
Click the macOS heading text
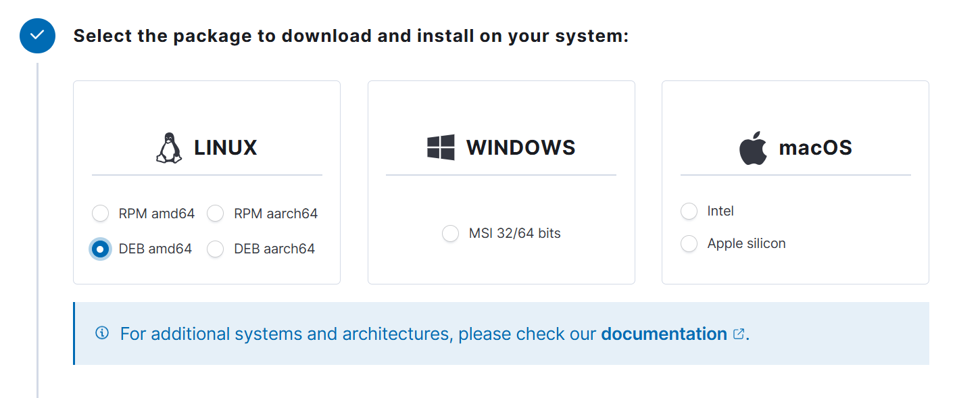point(815,148)
